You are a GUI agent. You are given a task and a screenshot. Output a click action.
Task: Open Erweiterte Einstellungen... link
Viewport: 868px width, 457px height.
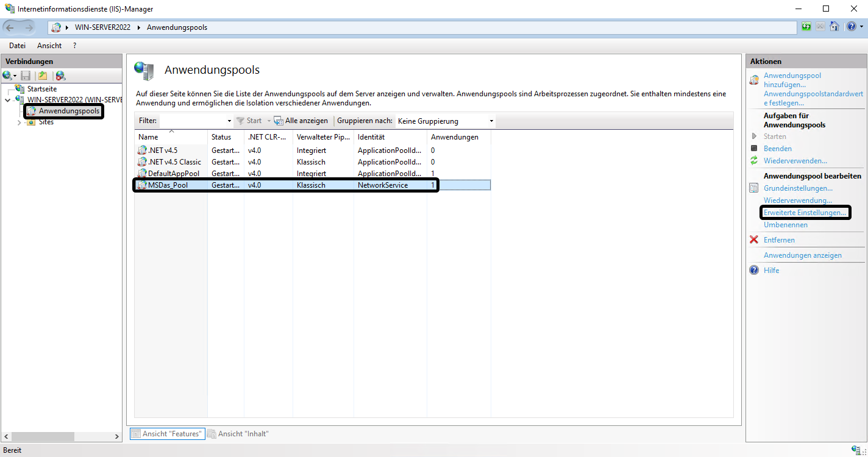pyautogui.click(x=805, y=213)
